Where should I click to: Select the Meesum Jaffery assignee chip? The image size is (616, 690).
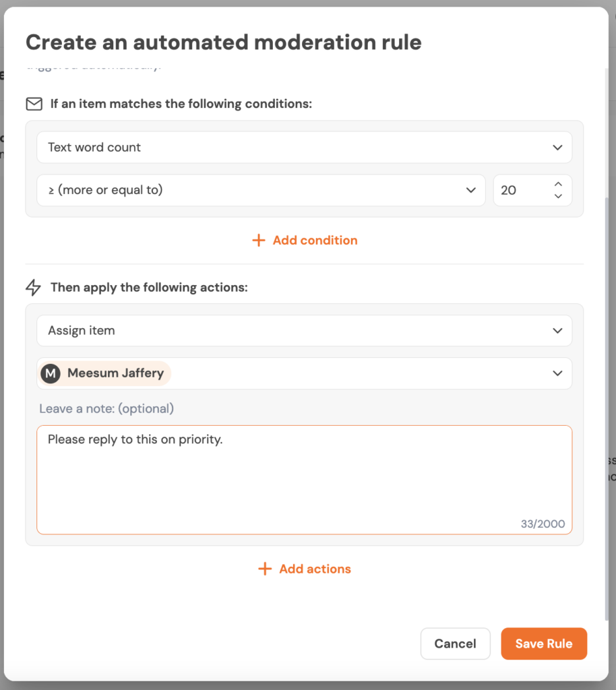click(x=115, y=373)
